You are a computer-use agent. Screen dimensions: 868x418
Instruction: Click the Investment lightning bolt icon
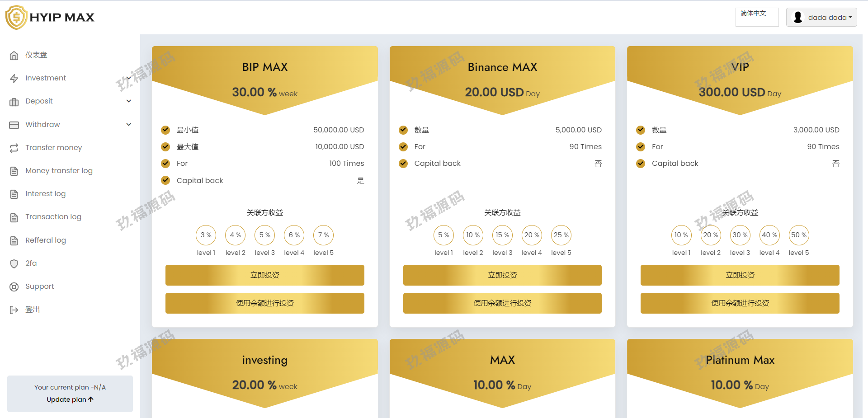[14, 79]
